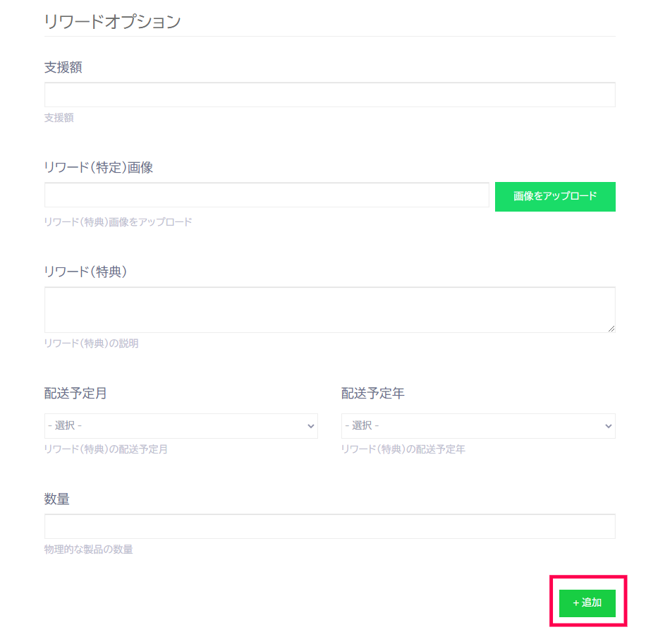Open the 配送予定月 select dropdown
The image size is (658, 644).
pyautogui.click(x=181, y=426)
